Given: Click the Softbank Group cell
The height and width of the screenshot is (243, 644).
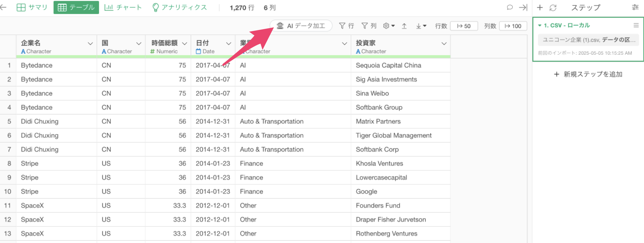Looking at the screenshot, I should [x=401, y=108].
